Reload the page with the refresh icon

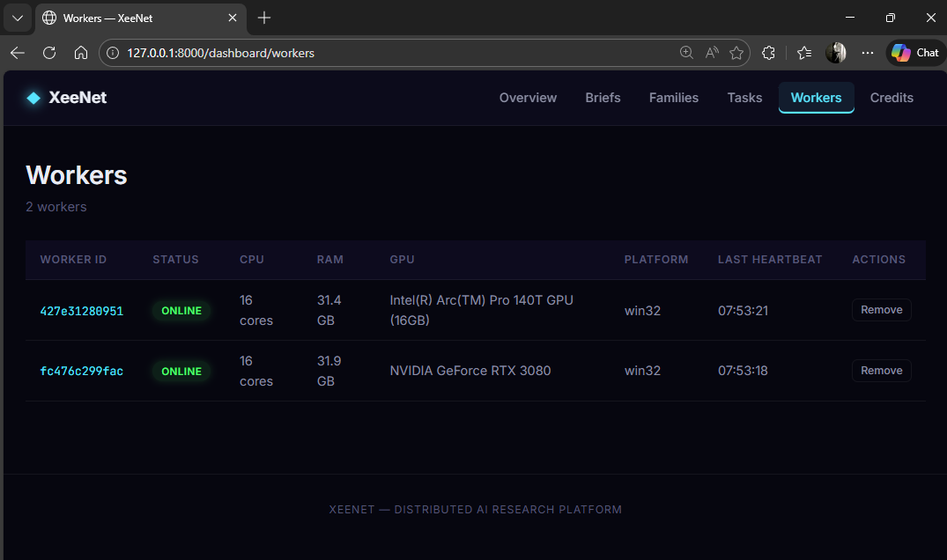pyautogui.click(x=49, y=53)
